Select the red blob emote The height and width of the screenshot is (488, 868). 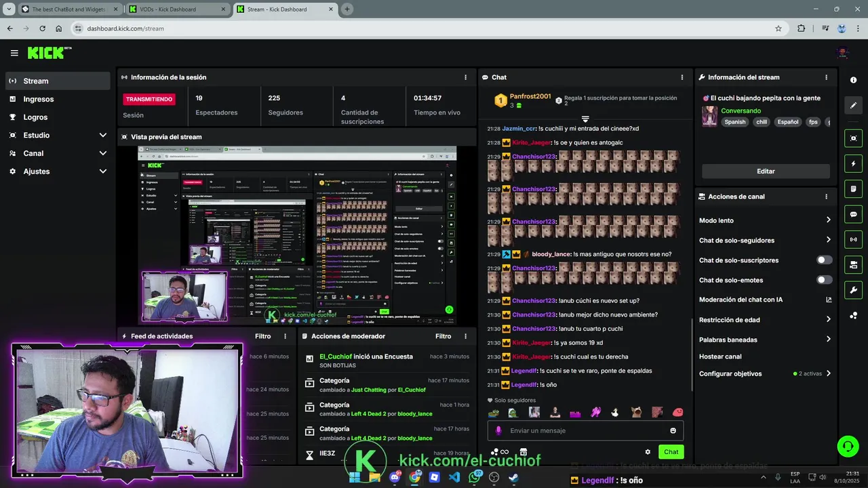tap(677, 412)
